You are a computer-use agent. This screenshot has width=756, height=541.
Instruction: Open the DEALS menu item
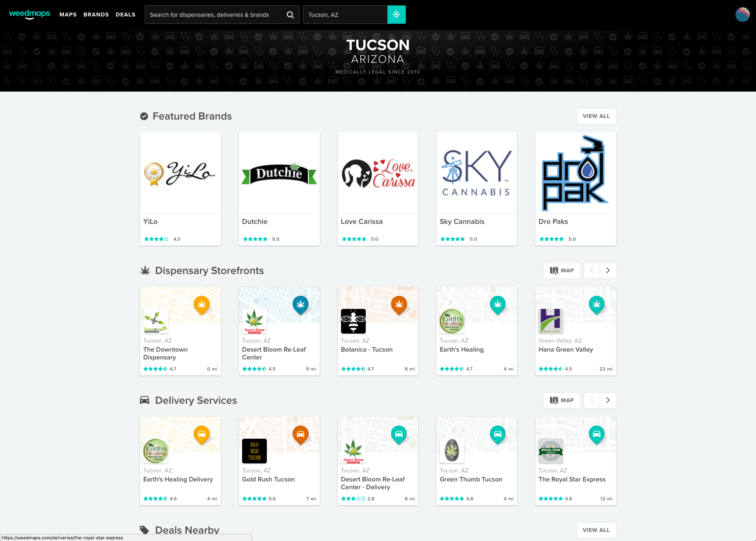pos(126,15)
